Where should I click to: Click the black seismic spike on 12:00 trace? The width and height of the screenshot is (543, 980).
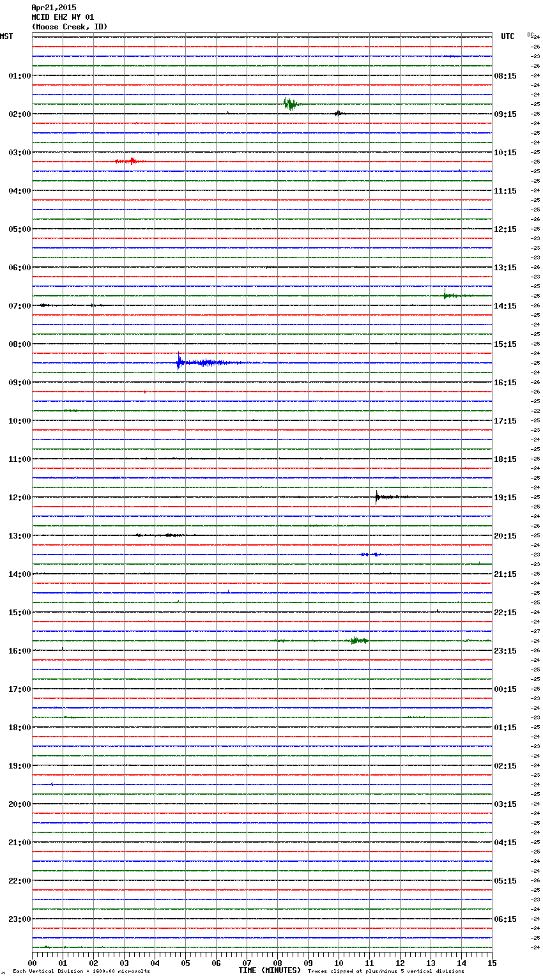(x=378, y=496)
